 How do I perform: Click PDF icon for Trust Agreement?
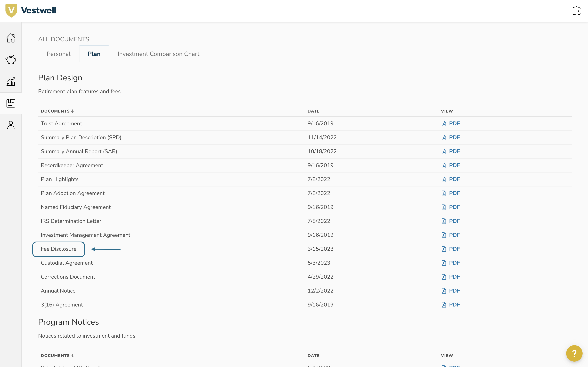(x=444, y=124)
